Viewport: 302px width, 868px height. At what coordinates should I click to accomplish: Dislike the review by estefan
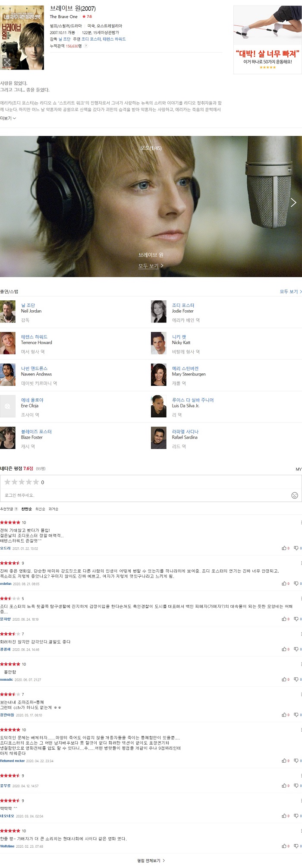pos(297,584)
